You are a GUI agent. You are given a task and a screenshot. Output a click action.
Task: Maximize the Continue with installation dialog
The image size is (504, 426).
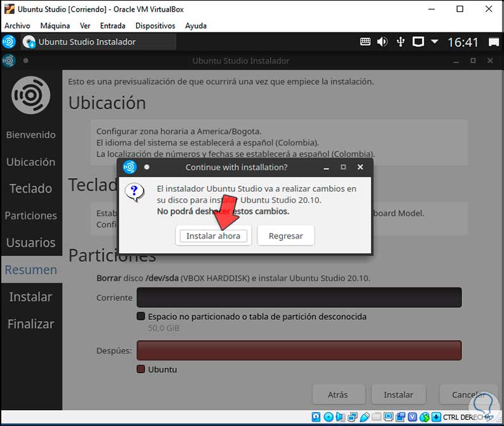click(x=343, y=167)
